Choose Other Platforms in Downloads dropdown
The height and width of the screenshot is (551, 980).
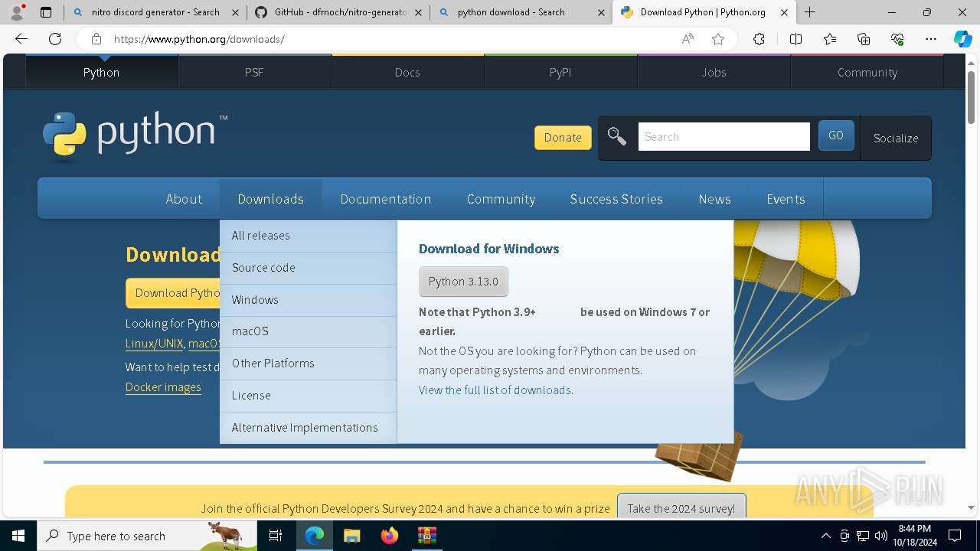[x=308, y=364]
